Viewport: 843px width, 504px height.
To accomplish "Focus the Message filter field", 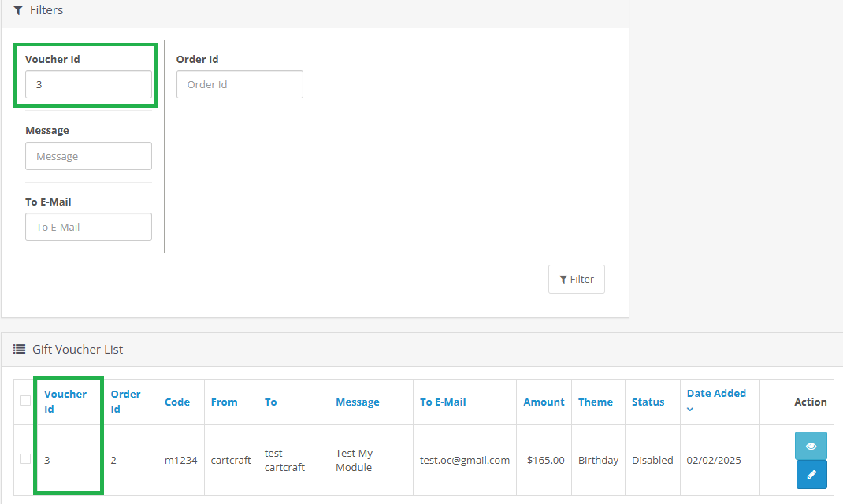I will pos(88,156).
